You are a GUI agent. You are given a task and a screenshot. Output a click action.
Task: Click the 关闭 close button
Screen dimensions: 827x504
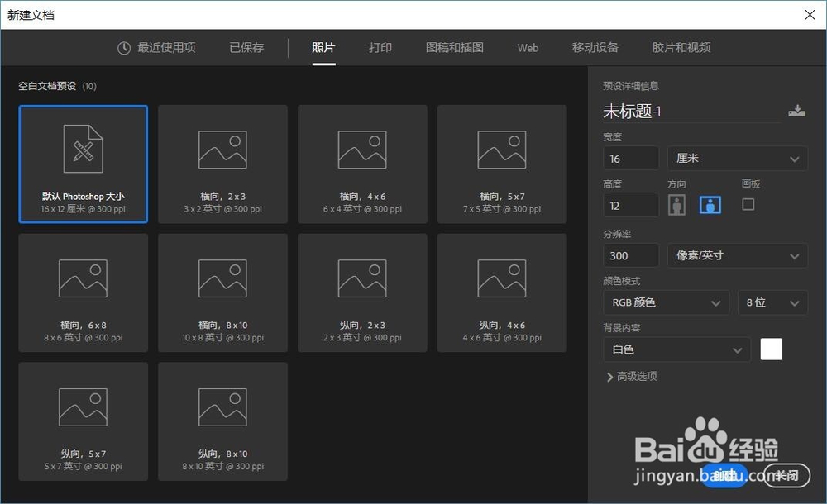click(x=786, y=476)
